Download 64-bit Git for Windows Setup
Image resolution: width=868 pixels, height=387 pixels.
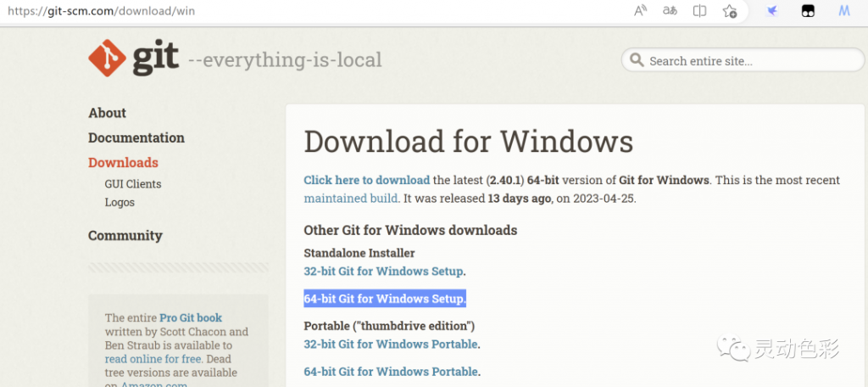coord(384,299)
